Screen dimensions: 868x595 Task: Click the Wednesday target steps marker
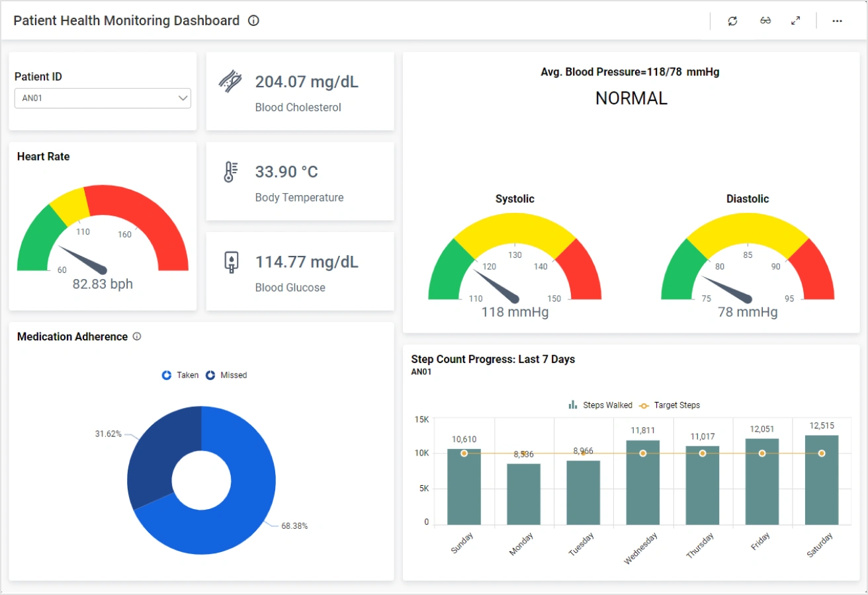coord(642,454)
